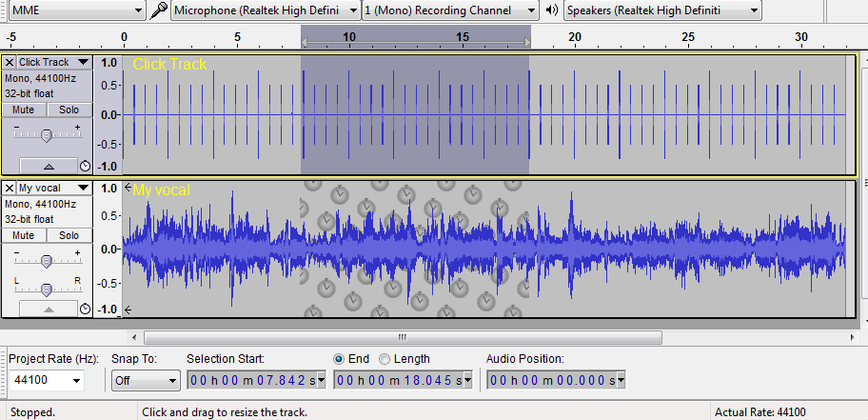Click the horizontal scrollbar left arrow
This screenshot has height=420, width=868.
point(134,337)
